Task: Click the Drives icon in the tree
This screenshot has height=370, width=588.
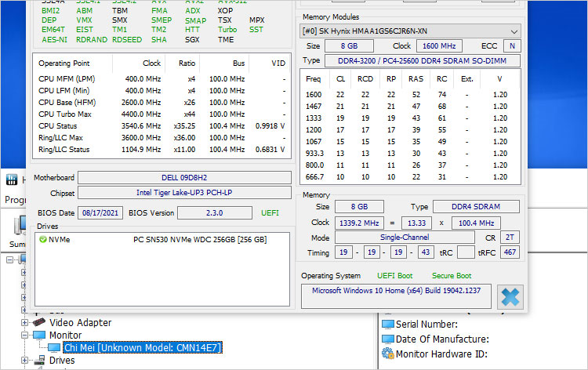Action: click(38, 361)
